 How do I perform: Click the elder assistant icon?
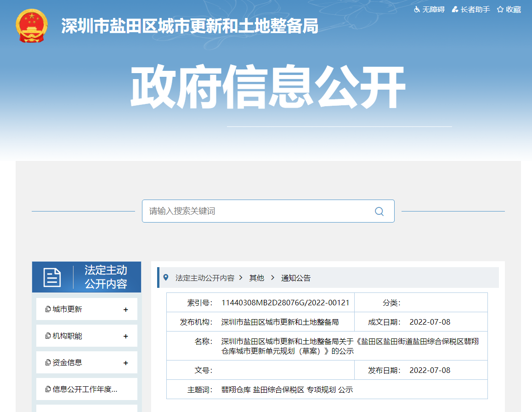click(455, 10)
